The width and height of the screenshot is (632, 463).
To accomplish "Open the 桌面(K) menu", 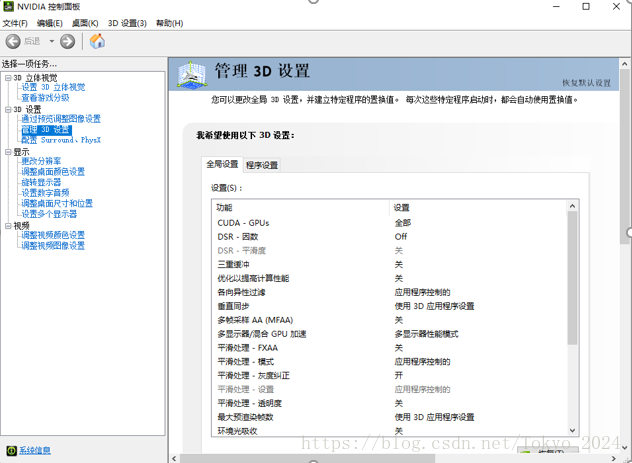I will coord(85,23).
